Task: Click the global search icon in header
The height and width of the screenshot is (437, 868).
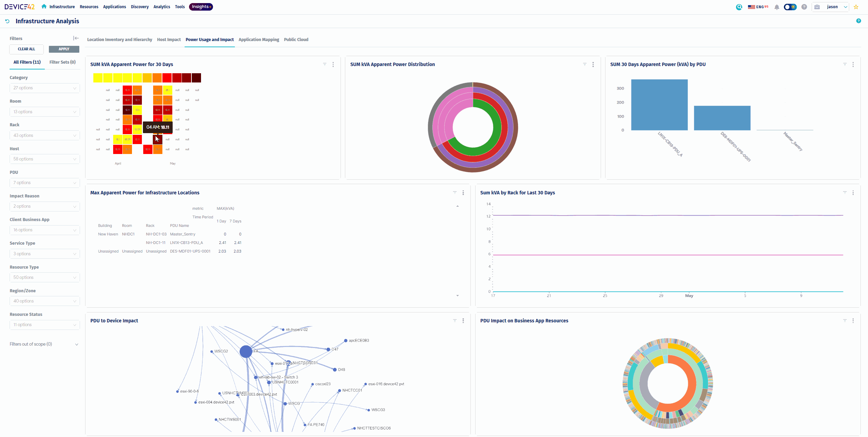Action: pyautogui.click(x=739, y=7)
